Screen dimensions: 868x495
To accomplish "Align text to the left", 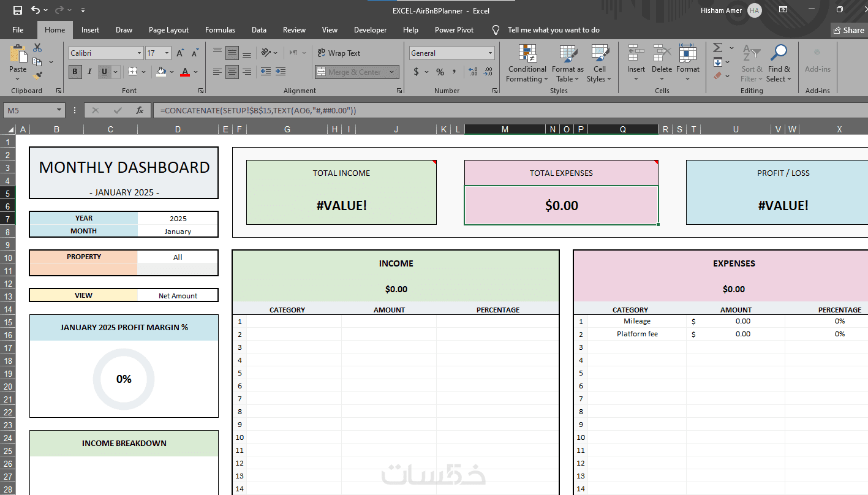I will (x=217, y=72).
